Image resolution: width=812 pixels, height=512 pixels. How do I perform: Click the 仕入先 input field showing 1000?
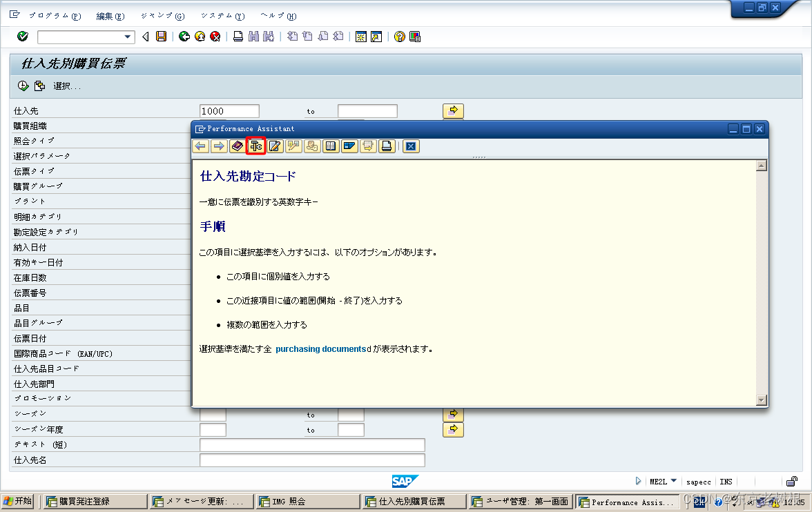[x=229, y=110]
